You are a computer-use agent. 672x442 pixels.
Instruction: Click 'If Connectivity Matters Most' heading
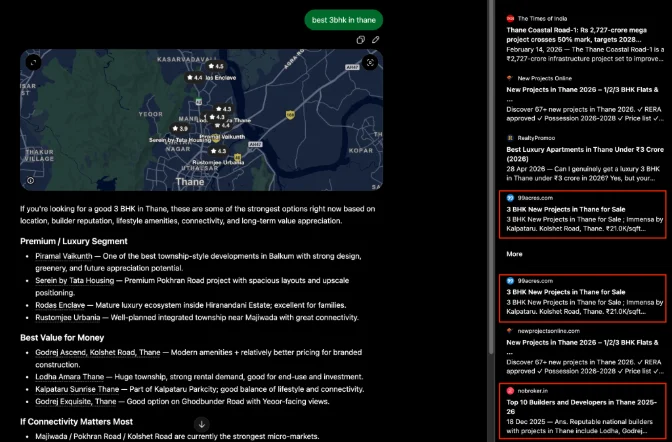pyautogui.click(x=76, y=422)
